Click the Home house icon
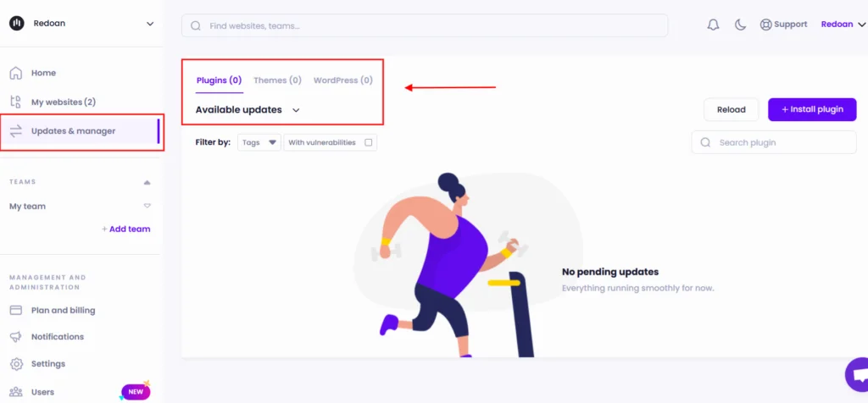The height and width of the screenshot is (403, 868). pos(16,73)
